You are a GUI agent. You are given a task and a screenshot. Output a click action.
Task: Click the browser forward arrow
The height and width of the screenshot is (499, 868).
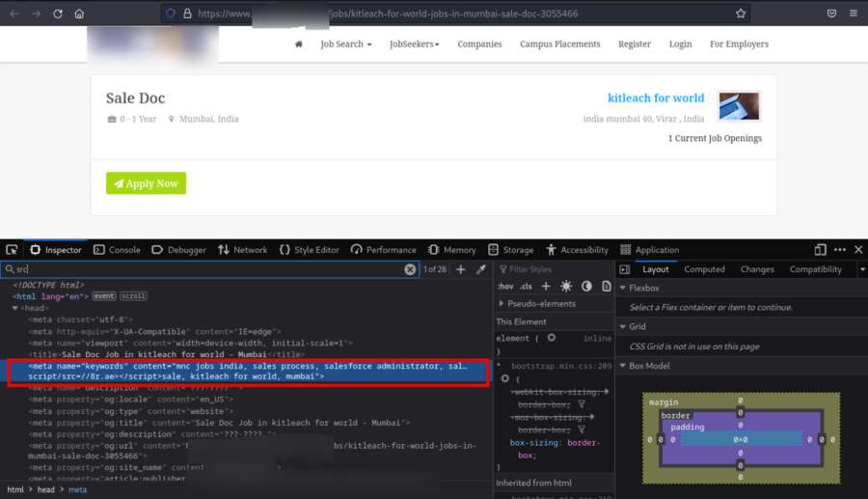(x=36, y=14)
